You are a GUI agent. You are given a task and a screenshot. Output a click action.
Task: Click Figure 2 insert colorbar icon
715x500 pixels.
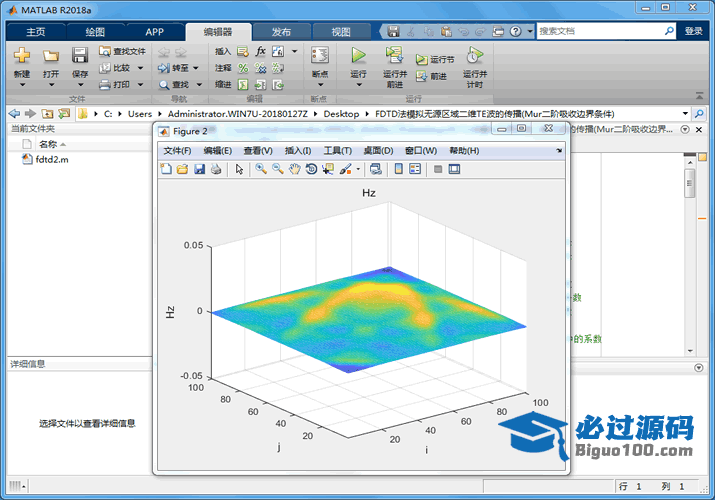pos(399,169)
